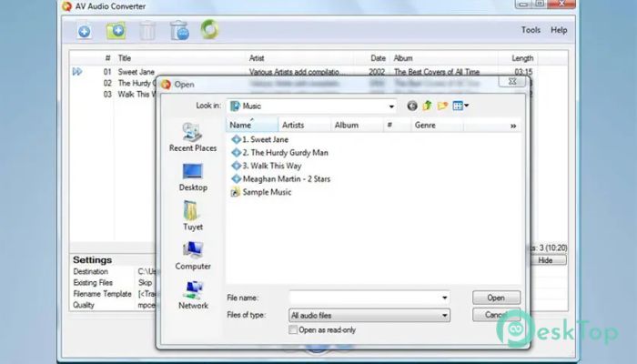The width and height of the screenshot is (637, 364).
Task: Click 'Sweet Jane' title in converter list
Action: 136,72
